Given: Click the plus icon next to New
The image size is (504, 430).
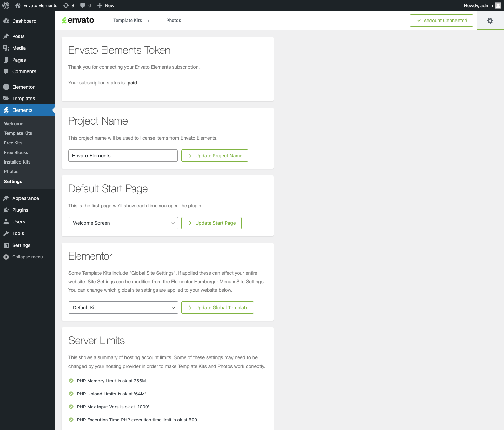Looking at the screenshot, I should pyautogui.click(x=100, y=5).
